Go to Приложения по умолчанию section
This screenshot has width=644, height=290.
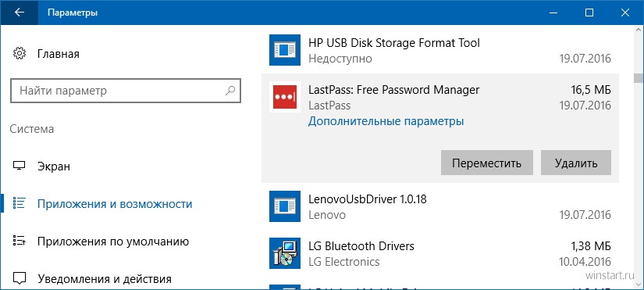(113, 242)
